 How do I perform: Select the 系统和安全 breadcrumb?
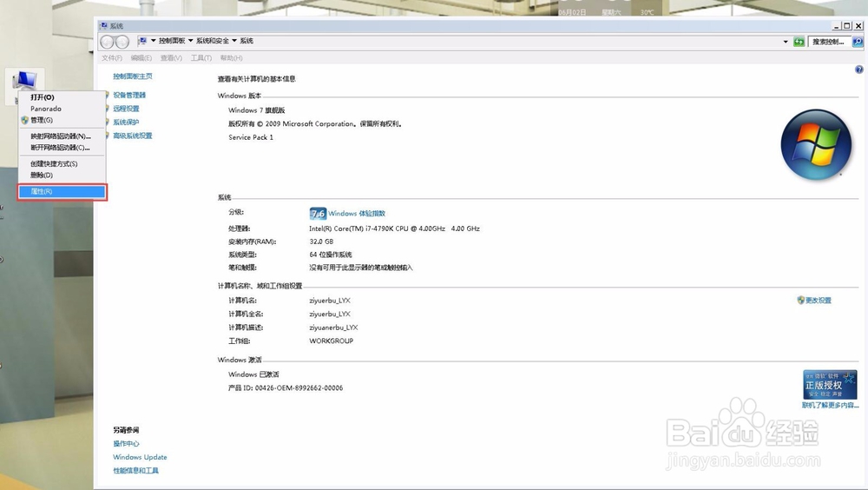(212, 41)
